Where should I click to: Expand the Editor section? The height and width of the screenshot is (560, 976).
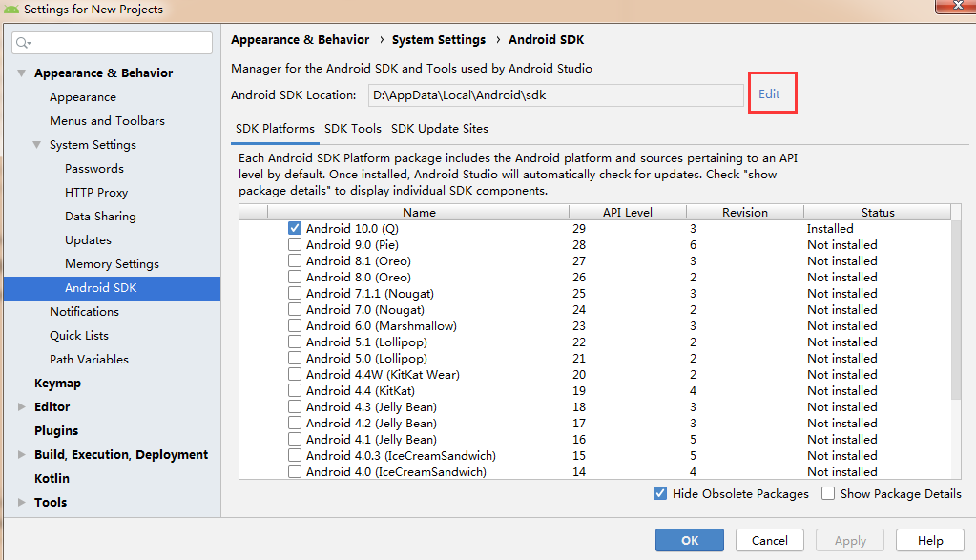click(x=23, y=406)
